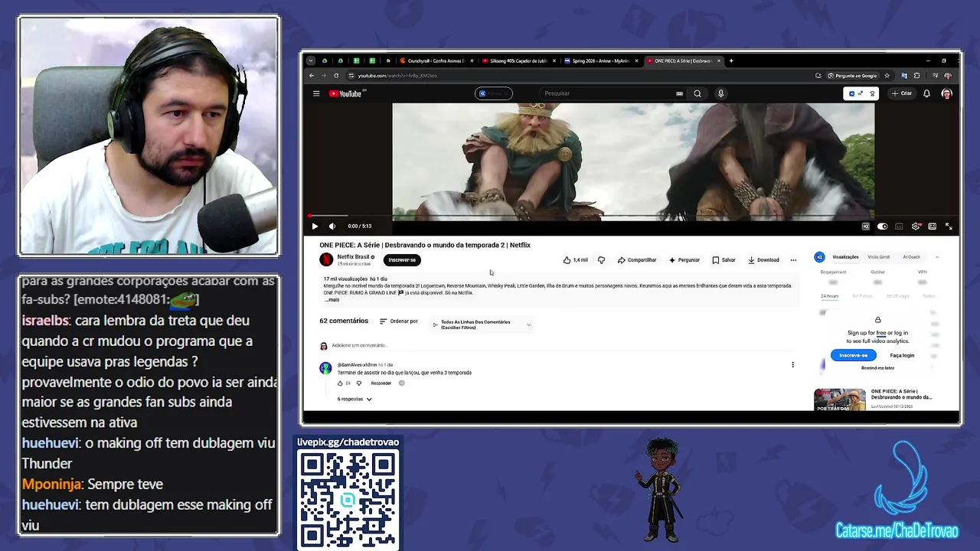Click the vidIQ logo in the side panel
Viewport: 980px width, 551px height.
819,257
